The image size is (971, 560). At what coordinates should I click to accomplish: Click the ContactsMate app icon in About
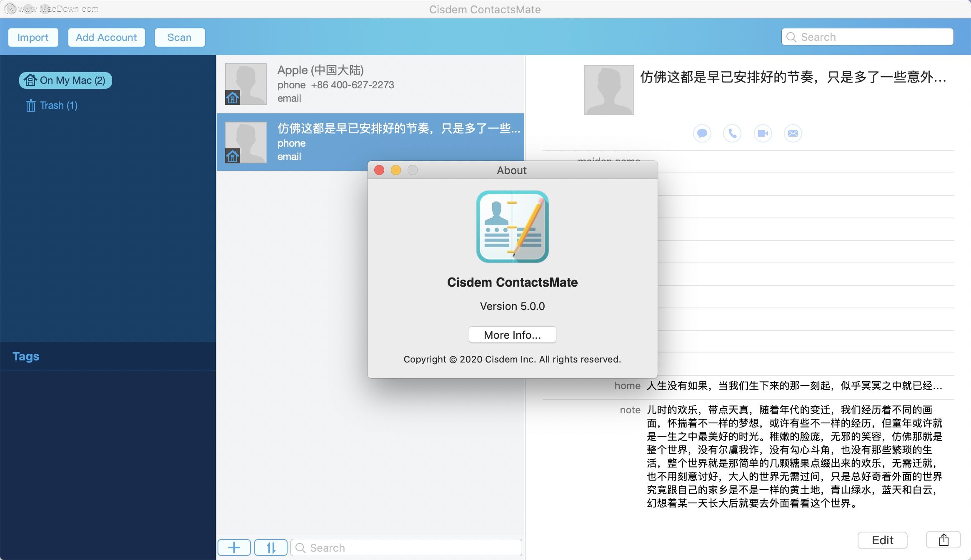(x=513, y=227)
